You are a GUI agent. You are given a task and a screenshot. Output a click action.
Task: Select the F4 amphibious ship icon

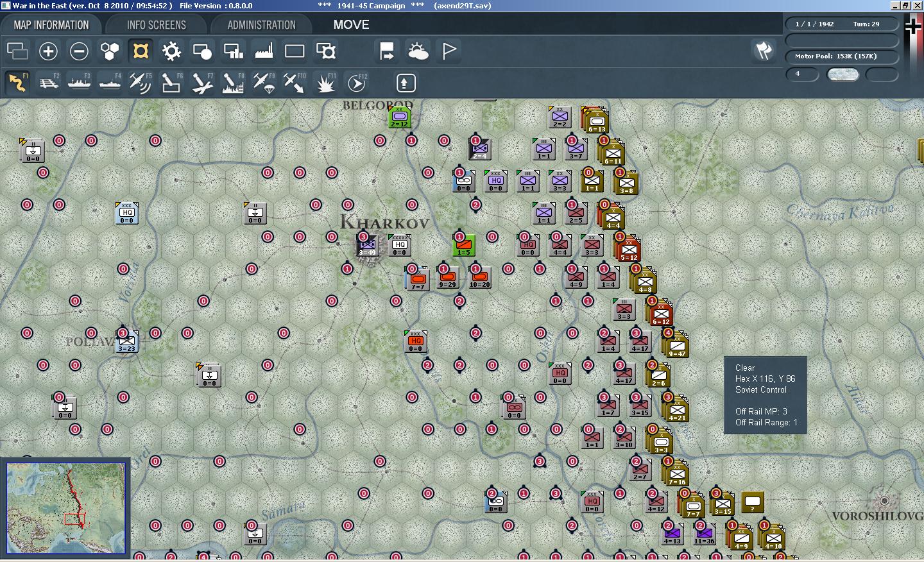coord(110,83)
